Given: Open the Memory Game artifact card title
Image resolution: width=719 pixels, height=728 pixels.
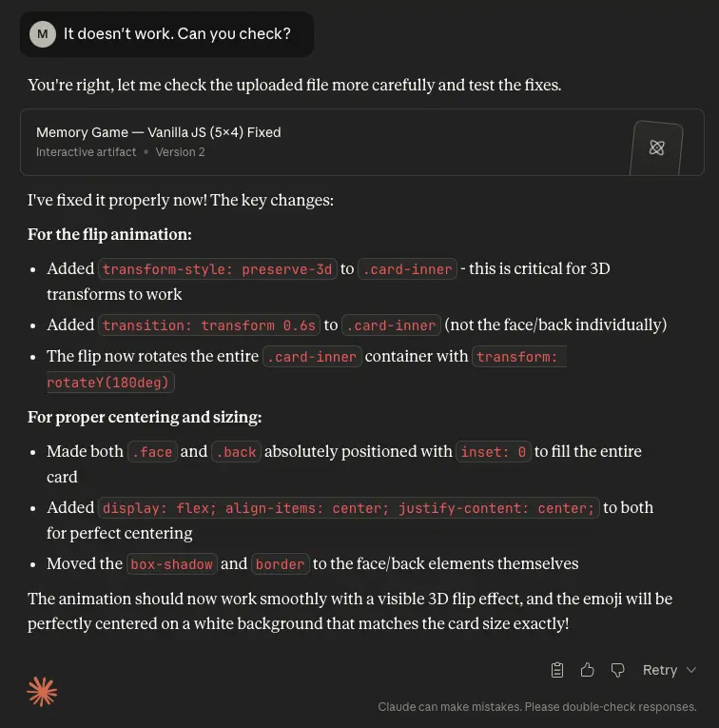Looking at the screenshot, I should pyautogui.click(x=158, y=132).
